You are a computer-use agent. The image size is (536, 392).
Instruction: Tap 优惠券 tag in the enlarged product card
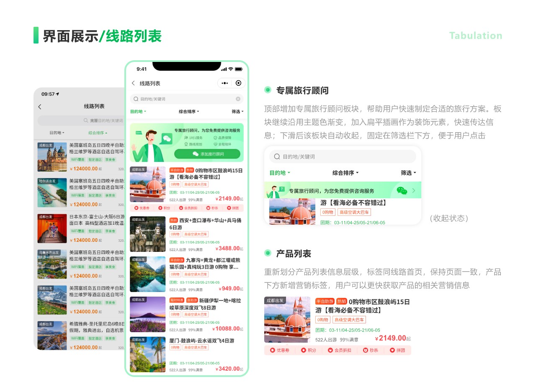pyautogui.click(x=280, y=350)
